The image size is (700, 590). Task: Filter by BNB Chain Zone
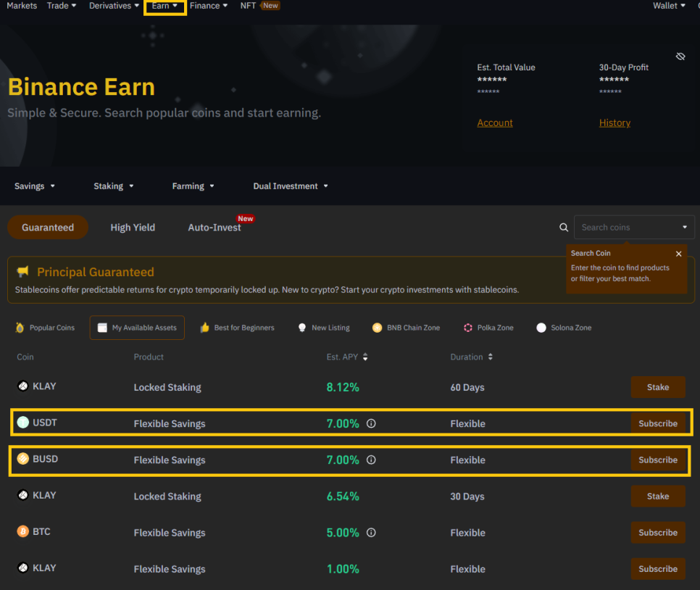[x=406, y=328]
